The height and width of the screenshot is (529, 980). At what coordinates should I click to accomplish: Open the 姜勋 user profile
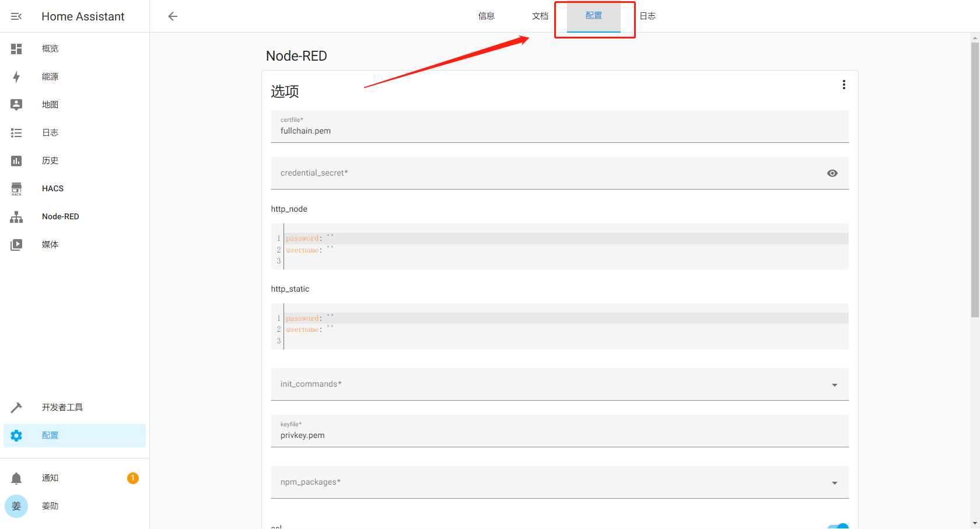(50, 506)
